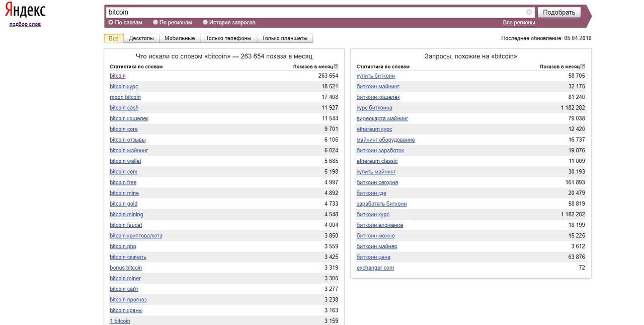
Task: Open the 'exchanger com' similar query
Action: tap(375, 268)
